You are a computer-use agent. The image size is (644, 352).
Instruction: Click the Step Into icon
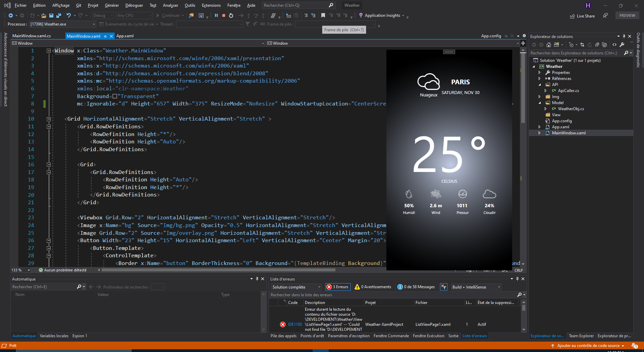click(x=249, y=15)
